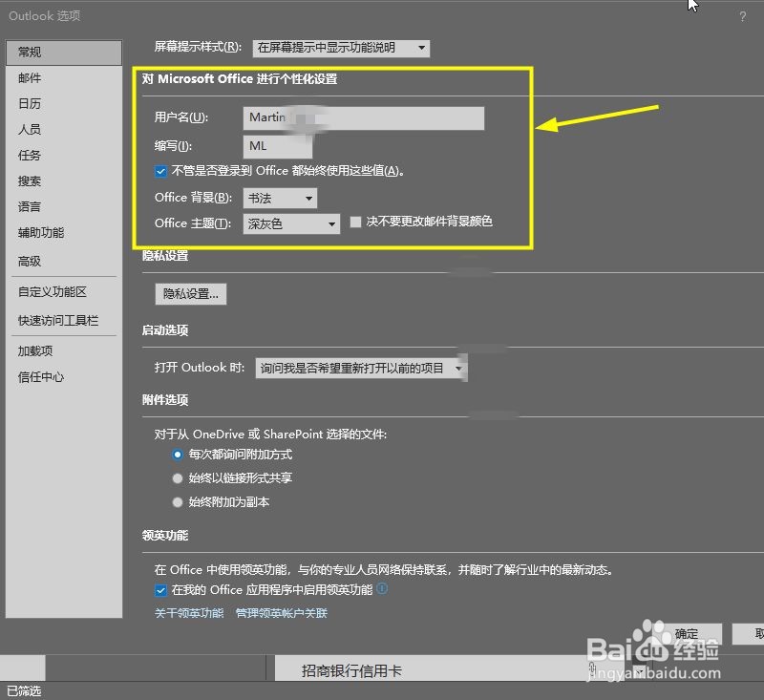This screenshot has height=700, width=764.
Task: Expand the Office 主题 dropdown
Action: coord(291,224)
